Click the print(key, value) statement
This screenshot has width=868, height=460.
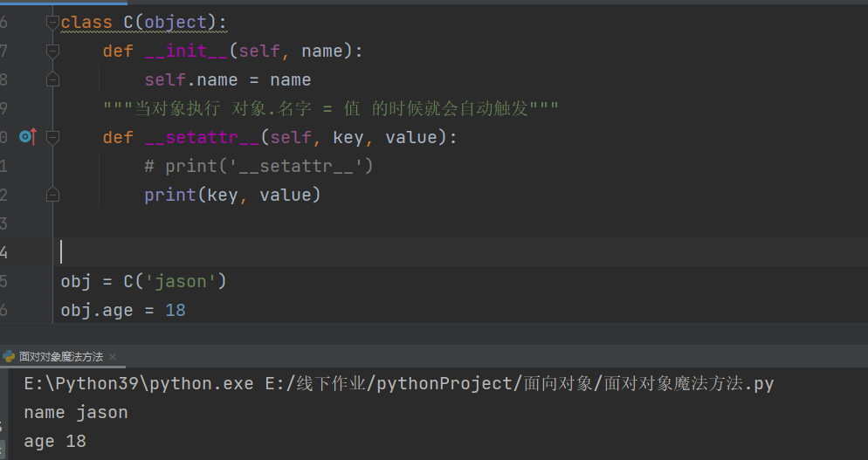(x=232, y=195)
